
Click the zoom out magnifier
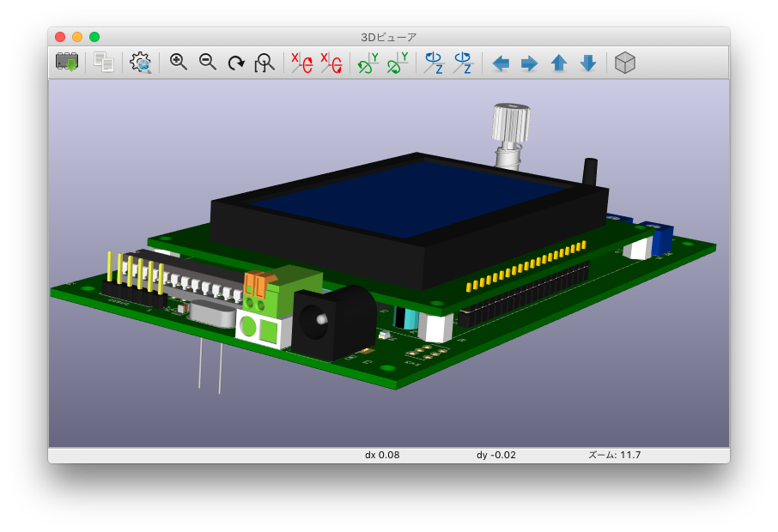208,63
